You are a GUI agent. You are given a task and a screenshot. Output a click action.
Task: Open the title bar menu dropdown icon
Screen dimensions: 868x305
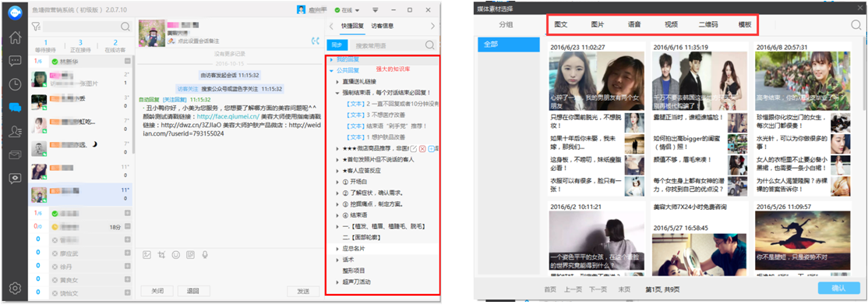point(375,10)
